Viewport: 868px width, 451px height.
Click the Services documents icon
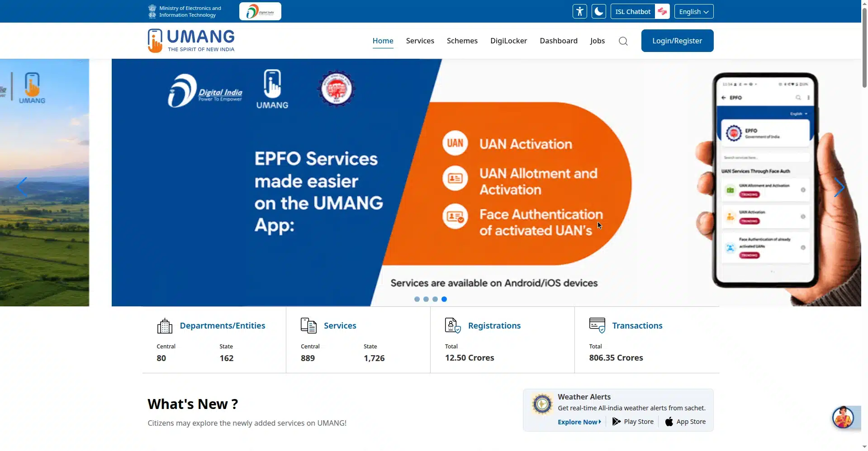(x=308, y=326)
